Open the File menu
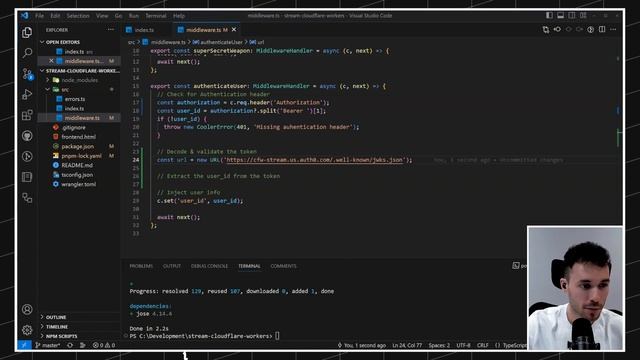Screen dimensions: 640x360 (x=40, y=16)
